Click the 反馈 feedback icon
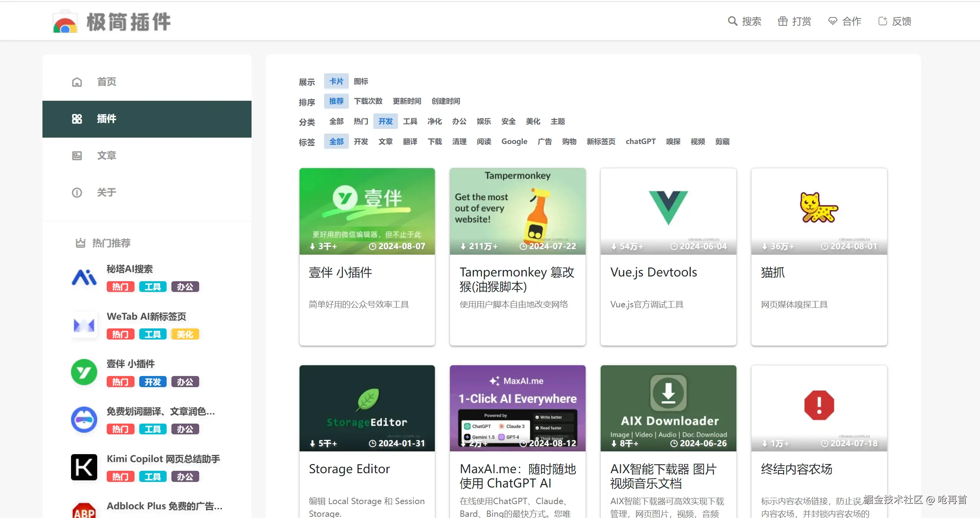 [x=882, y=21]
